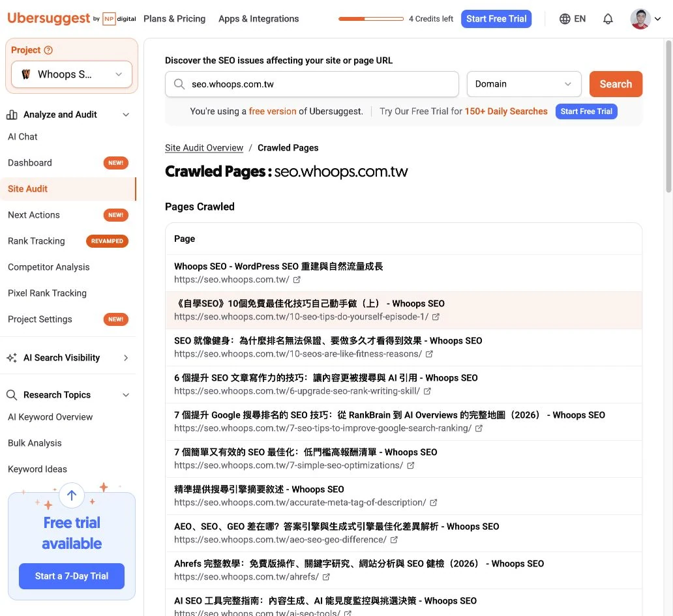Click the page vertical scrollbar
Image resolution: width=673 pixels, height=616 pixels.
(x=668, y=116)
